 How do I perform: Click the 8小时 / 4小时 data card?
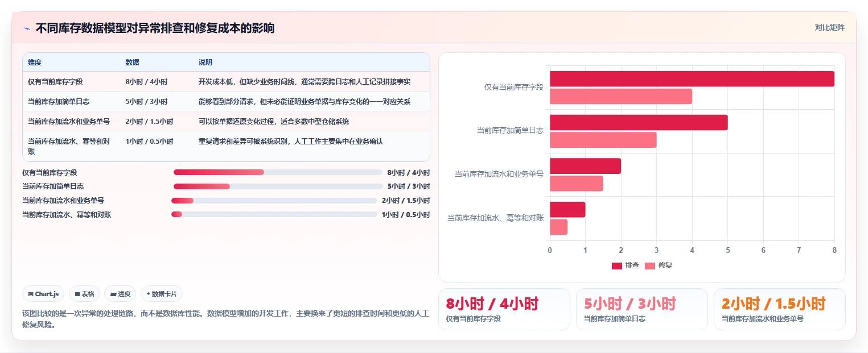tap(504, 309)
